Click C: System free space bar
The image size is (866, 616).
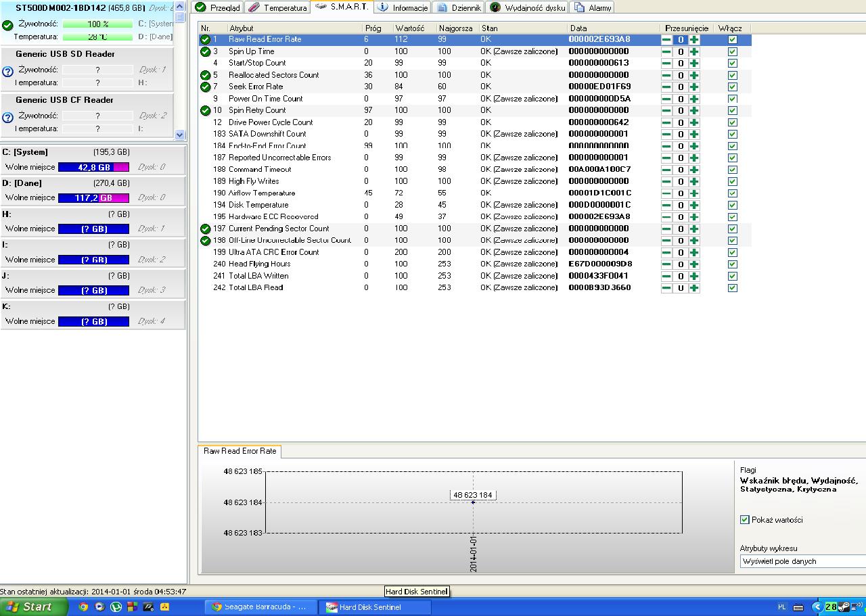point(93,167)
